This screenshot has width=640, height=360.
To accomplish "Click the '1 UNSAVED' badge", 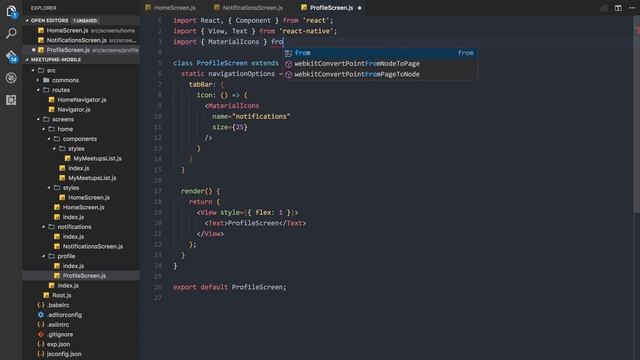I will pos(85,20).
